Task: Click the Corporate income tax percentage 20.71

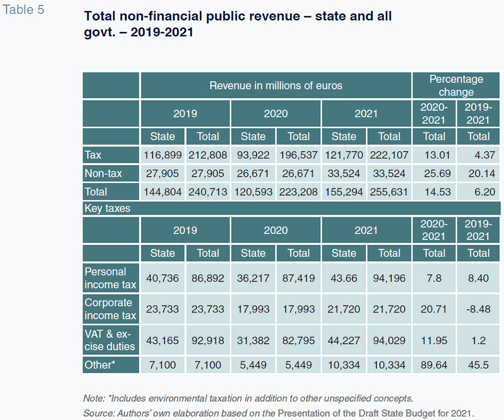Action: click(x=434, y=309)
